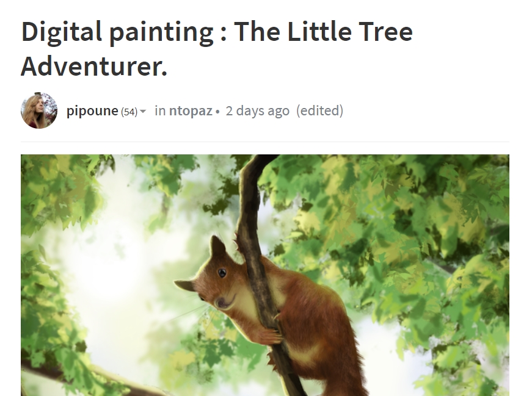532x396 pixels.
Task: Click the reputation score (54)
Action: click(129, 112)
